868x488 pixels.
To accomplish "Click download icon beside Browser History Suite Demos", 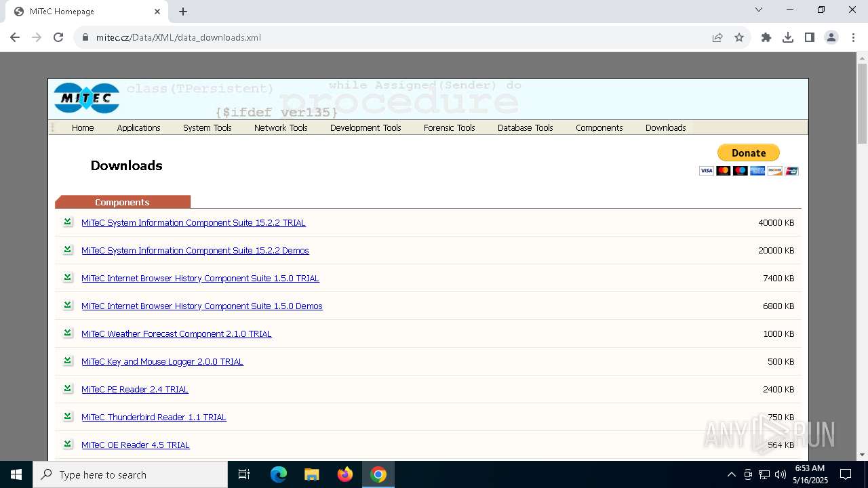I will pyautogui.click(x=68, y=305).
